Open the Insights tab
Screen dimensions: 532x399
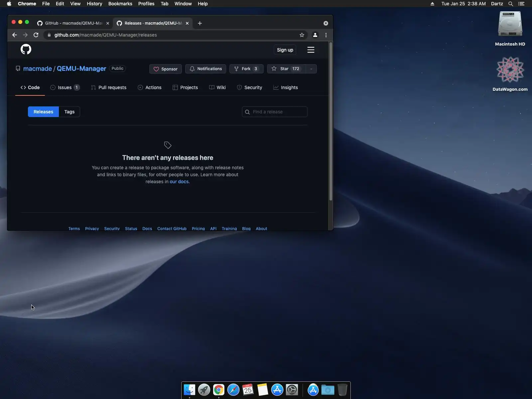click(x=286, y=87)
